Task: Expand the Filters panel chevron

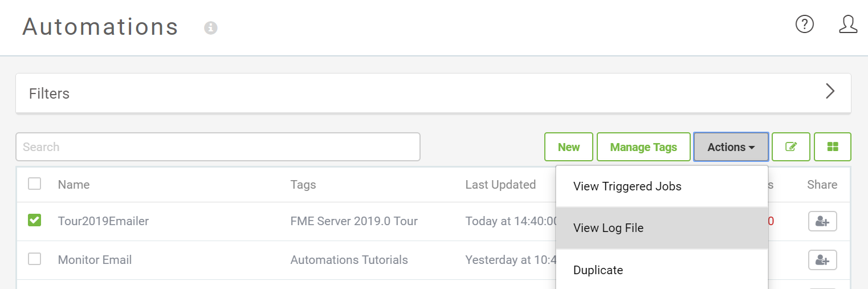Action: pyautogui.click(x=830, y=91)
